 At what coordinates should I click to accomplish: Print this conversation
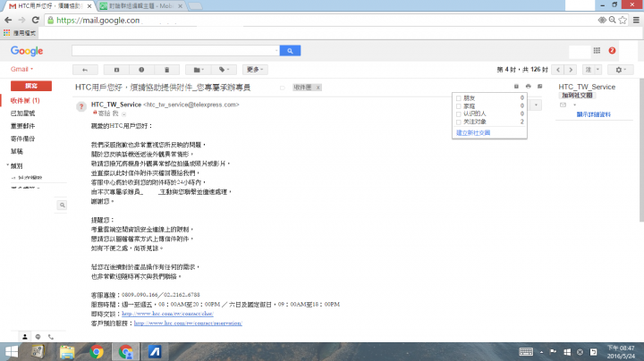529,87
